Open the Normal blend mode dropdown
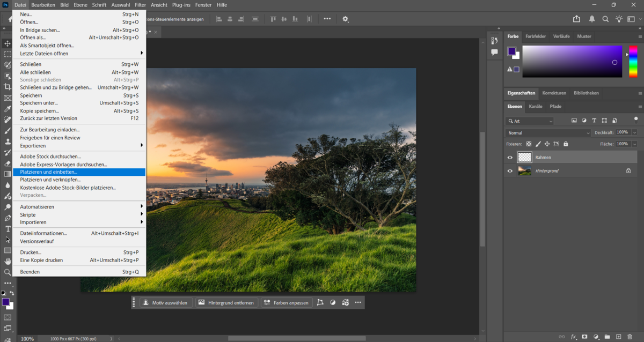The image size is (644, 342). (x=547, y=132)
